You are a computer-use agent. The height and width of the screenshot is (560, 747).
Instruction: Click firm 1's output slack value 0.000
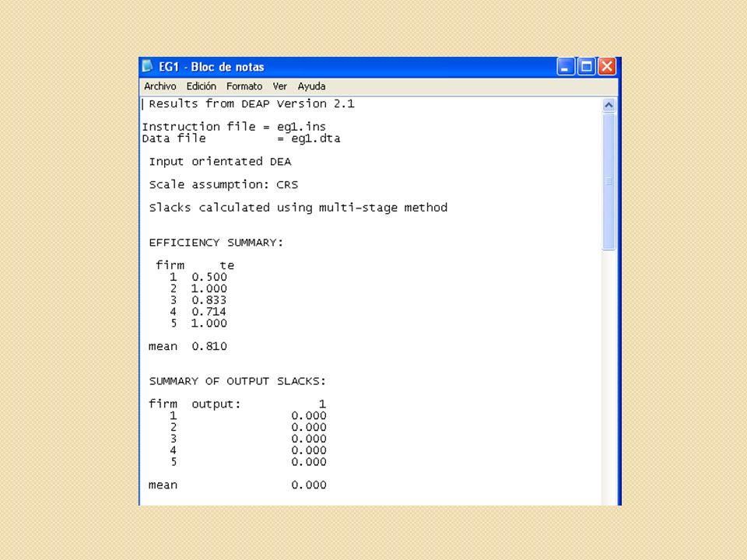click(x=309, y=415)
